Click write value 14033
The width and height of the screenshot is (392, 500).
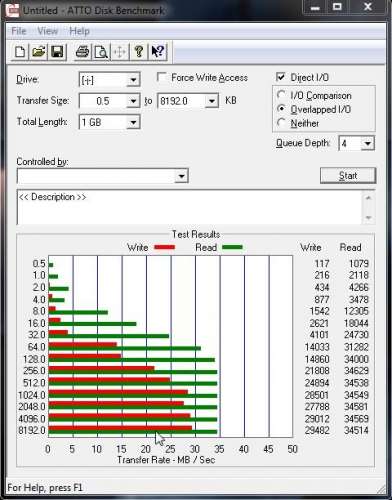pos(317,347)
